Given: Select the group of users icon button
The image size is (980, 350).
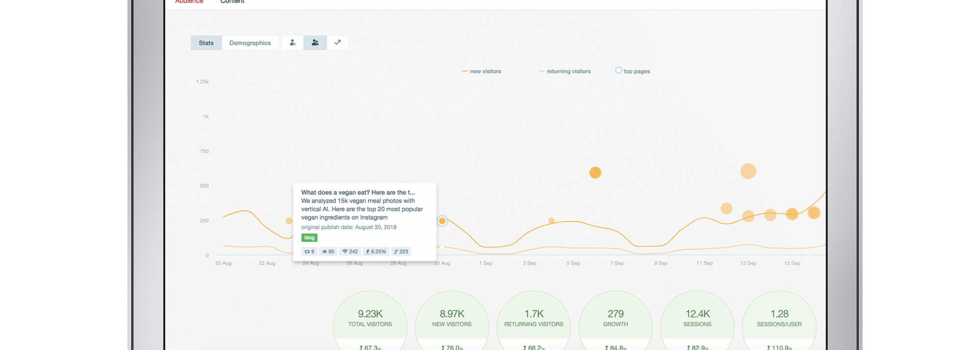Looking at the screenshot, I should coord(315,43).
